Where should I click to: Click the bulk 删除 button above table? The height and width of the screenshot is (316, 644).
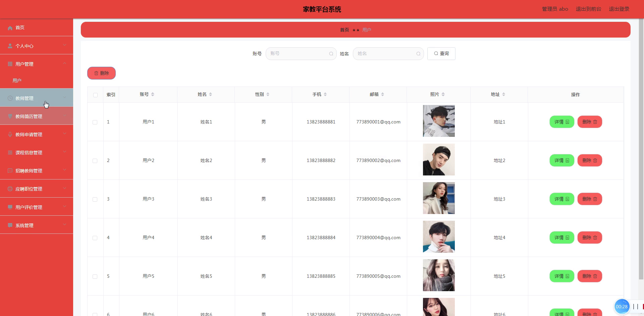[x=101, y=73]
